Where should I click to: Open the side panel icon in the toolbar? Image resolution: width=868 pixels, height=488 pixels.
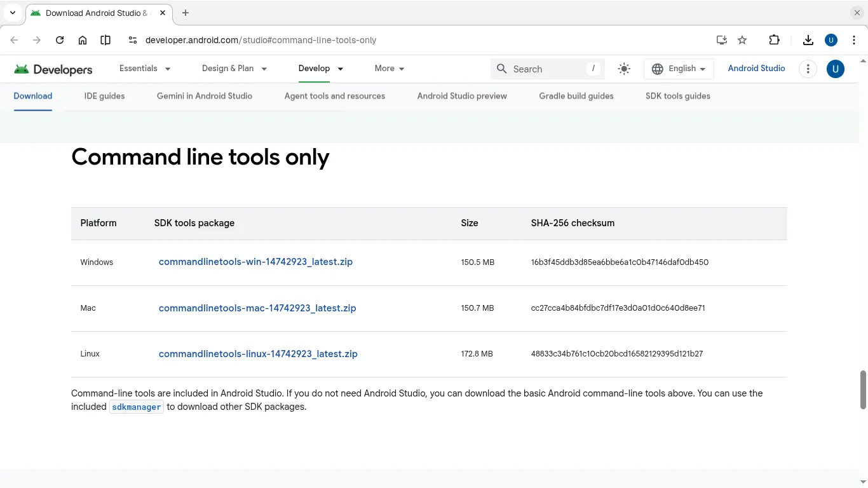click(105, 40)
